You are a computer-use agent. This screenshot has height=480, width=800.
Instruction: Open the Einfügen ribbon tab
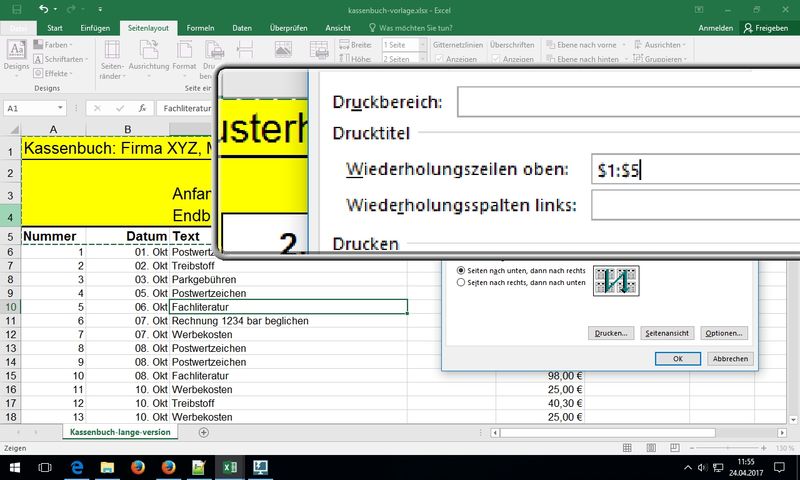pos(95,28)
